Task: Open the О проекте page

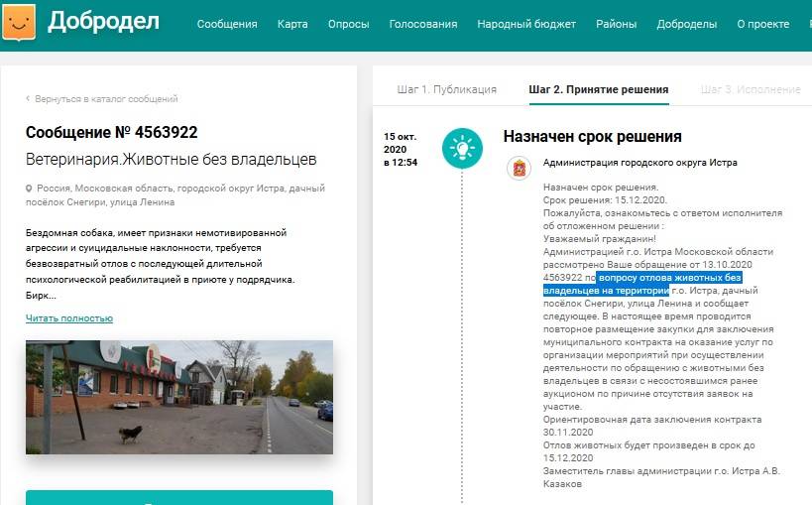Action: pyautogui.click(x=769, y=24)
